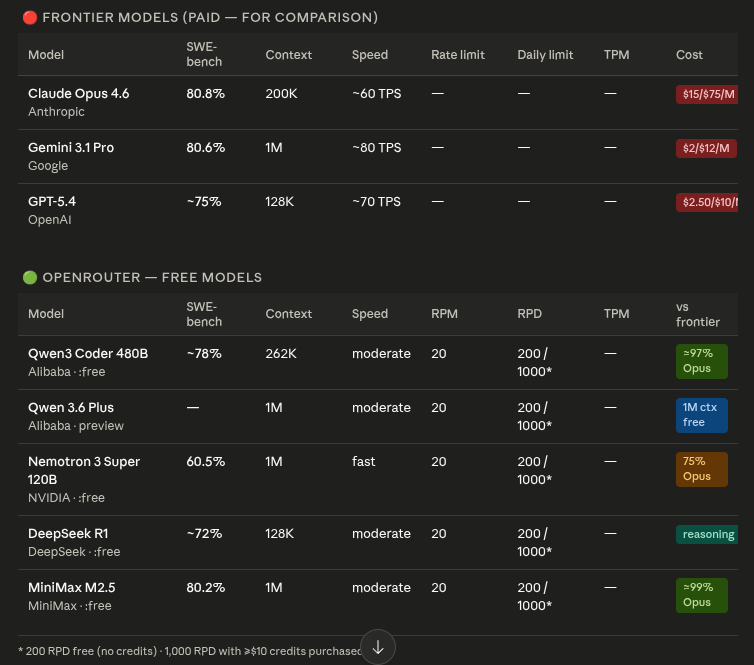The height and width of the screenshot is (665, 754).
Task: Click the 1M context value for Gemini 3.1 Pro
Action: point(274,147)
